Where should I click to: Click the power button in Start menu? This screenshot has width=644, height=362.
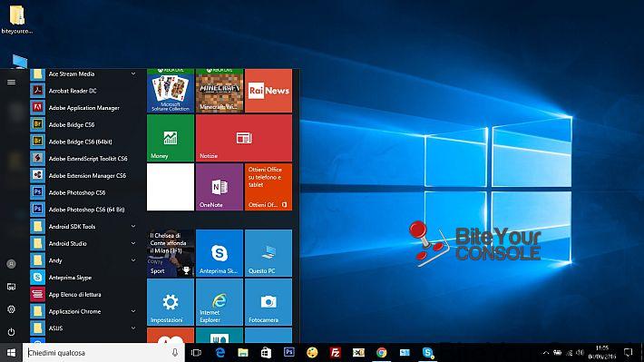point(11,331)
